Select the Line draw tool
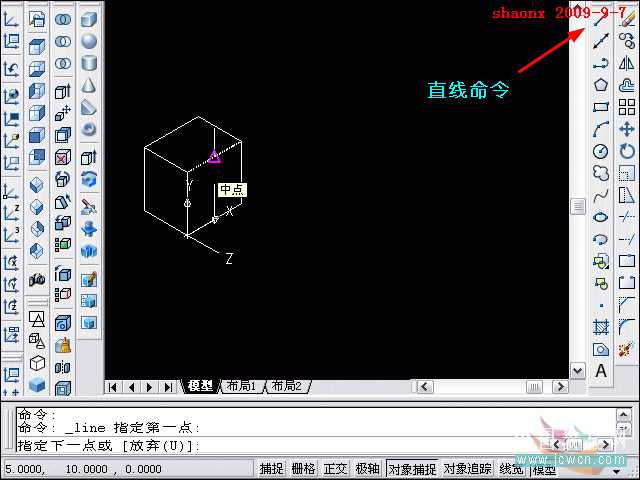Image resolution: width=640 pixels, height=480 pixels. point(601,18)
